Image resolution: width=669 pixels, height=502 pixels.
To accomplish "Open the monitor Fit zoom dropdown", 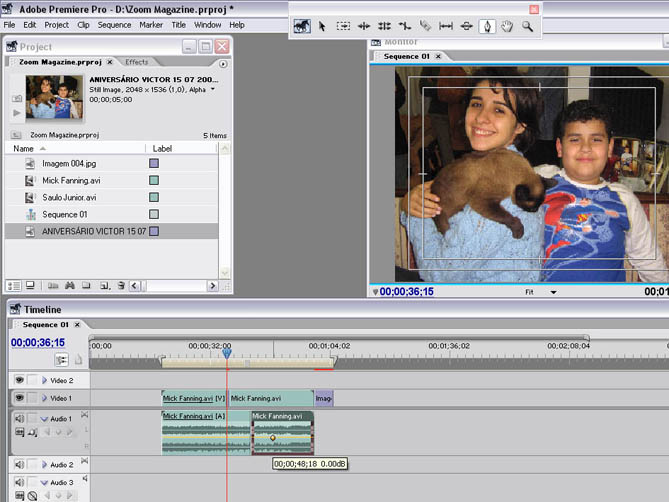I will click(x=553, y=292).
